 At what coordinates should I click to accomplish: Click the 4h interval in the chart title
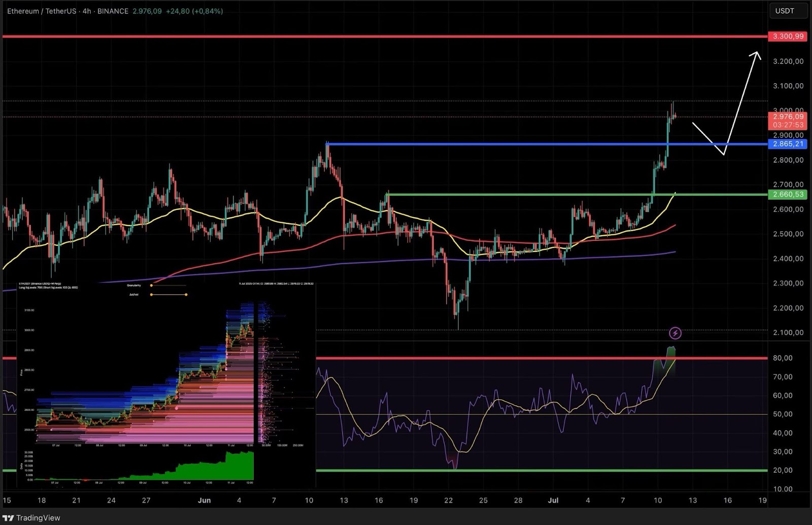click(x=87, y=11)
